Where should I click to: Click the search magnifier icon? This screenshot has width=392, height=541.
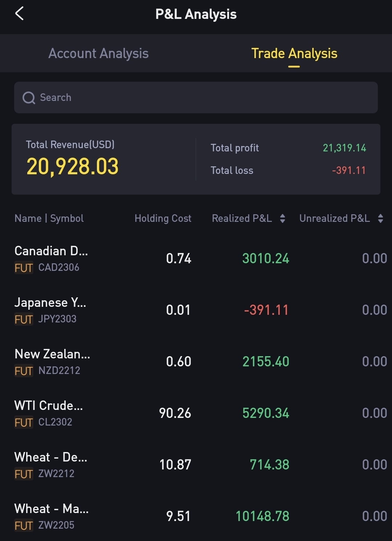pyautogui.click(x=29, y=98)
